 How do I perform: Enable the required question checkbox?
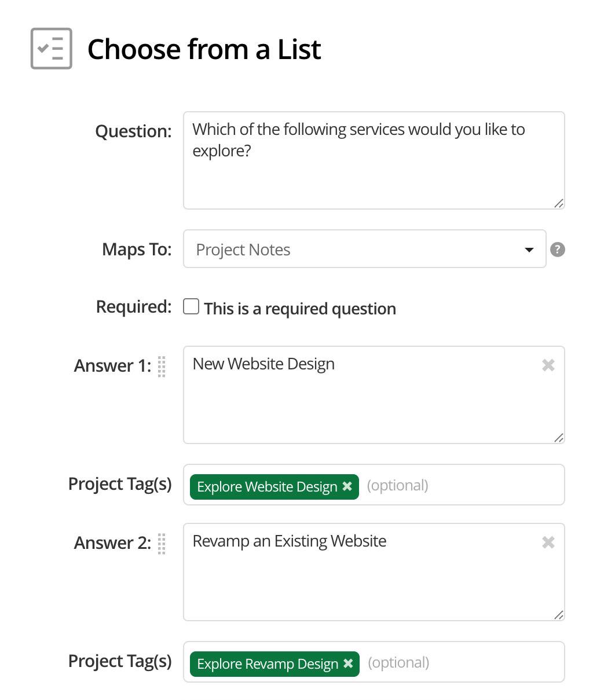(x=191, y=306)
